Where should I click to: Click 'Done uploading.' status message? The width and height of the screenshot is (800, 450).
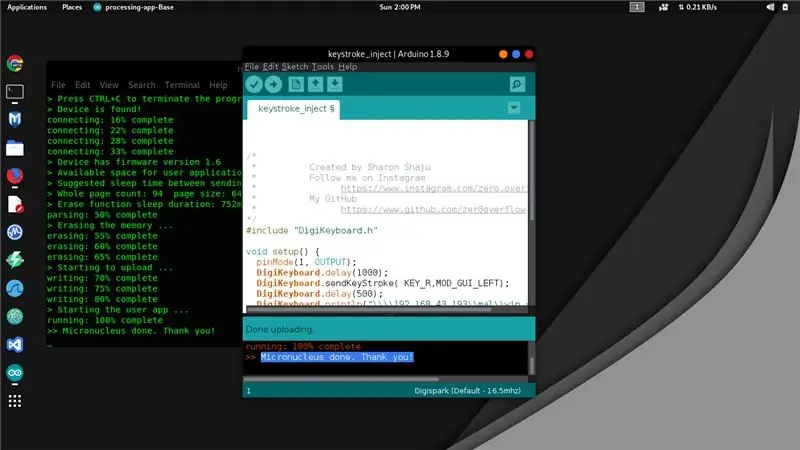coord(279,330)
